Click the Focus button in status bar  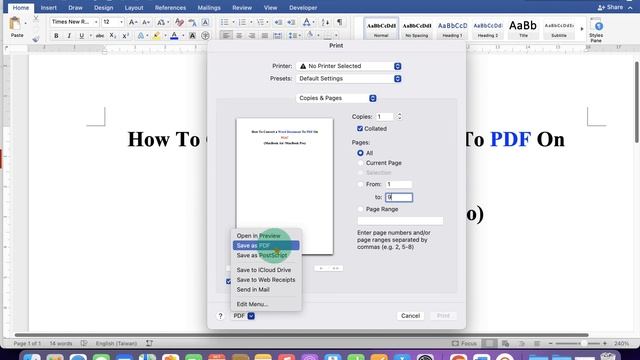(464, 343)
